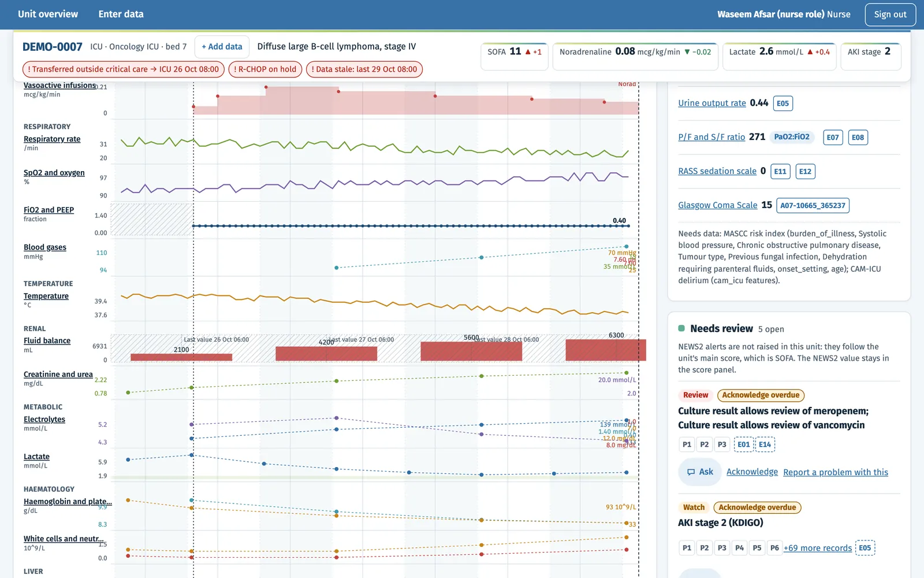Open the Haemoglobin and platelets link
The image size is (924, 578).
click(x=68, y=502)
